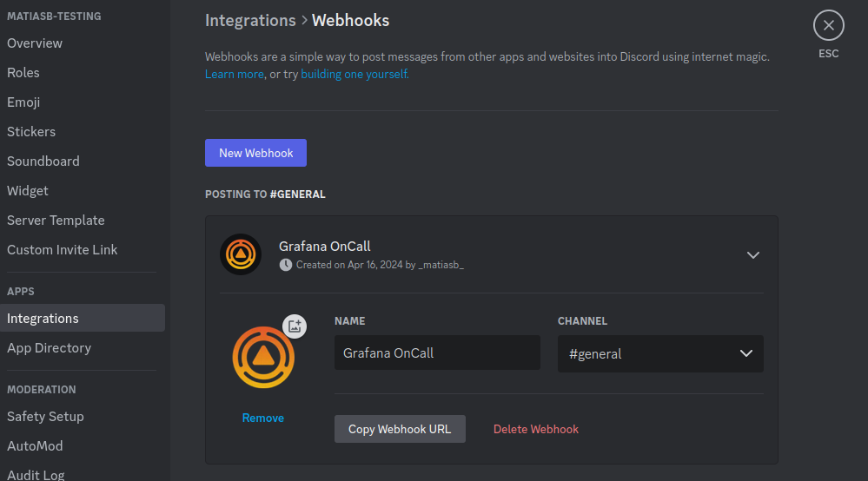This screenshot has width=868, height=481.
Task: Copy the Webhook URL
Action: [400, 429]
